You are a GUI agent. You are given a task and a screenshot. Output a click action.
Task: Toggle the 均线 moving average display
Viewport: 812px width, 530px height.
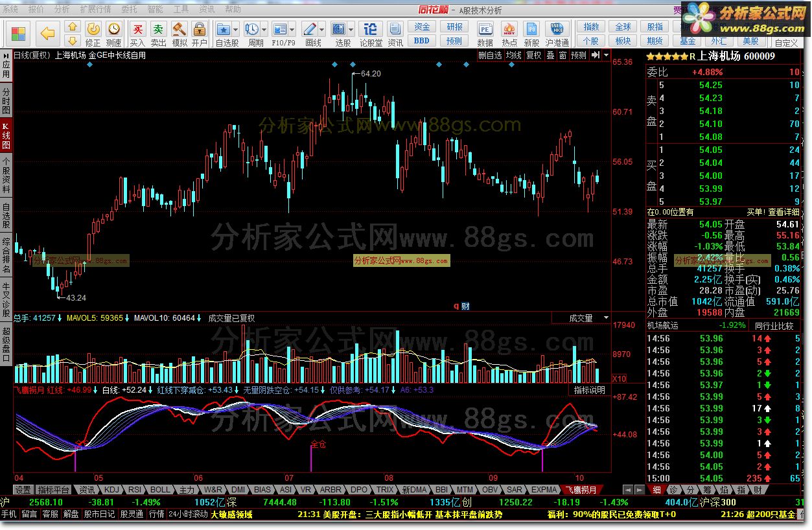pyautogui.click(x=514, y=55)
